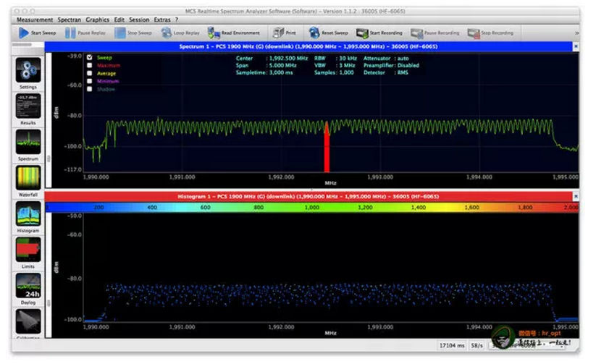Close the Spectrum 1 panel
This screenshot has height=364, width=596.
[576, 46]
